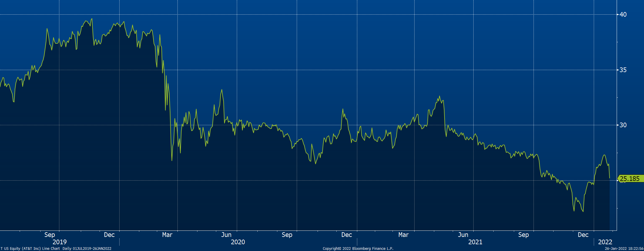The width and height of the screenshot is (644, 251).
Task: Click the Line Chart label in footer
Action: (x=51, y=249)
